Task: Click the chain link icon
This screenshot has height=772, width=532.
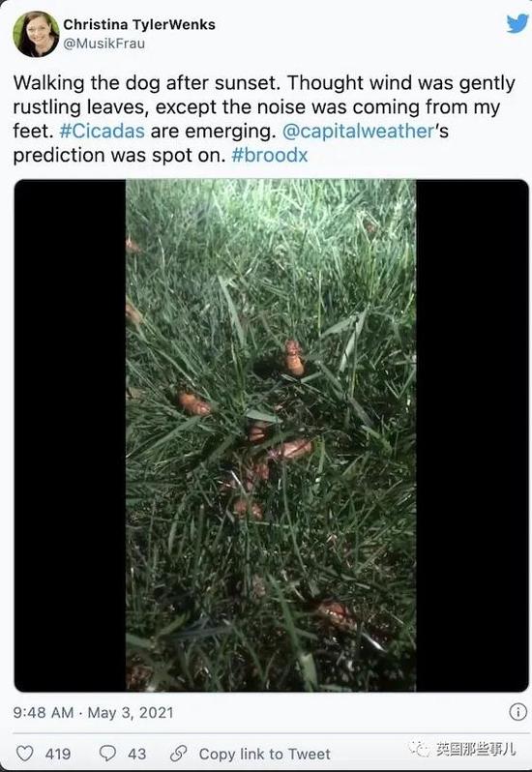Action: pyautogui.click(x=178, y=754)
